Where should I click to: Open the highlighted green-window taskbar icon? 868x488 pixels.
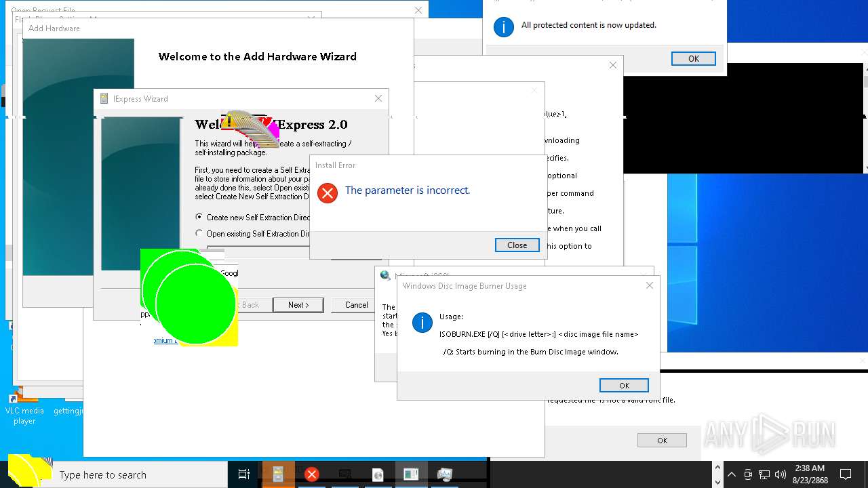tap(411, 474)
